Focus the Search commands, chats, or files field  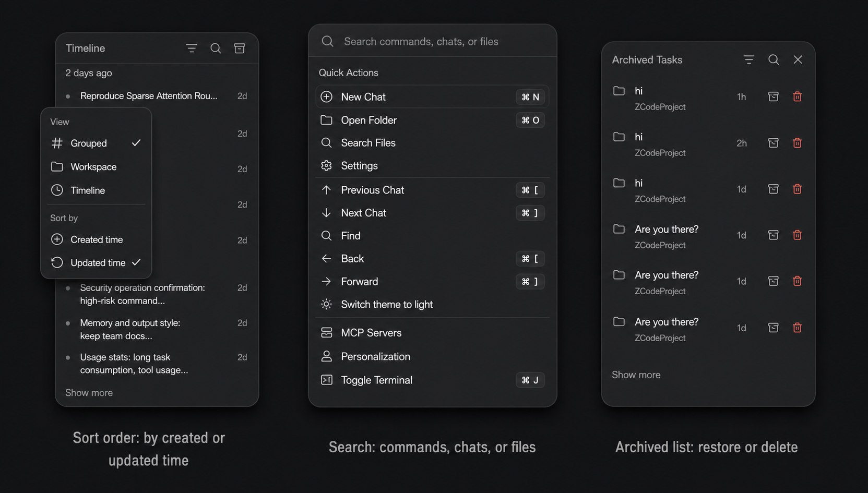[432, 41]
